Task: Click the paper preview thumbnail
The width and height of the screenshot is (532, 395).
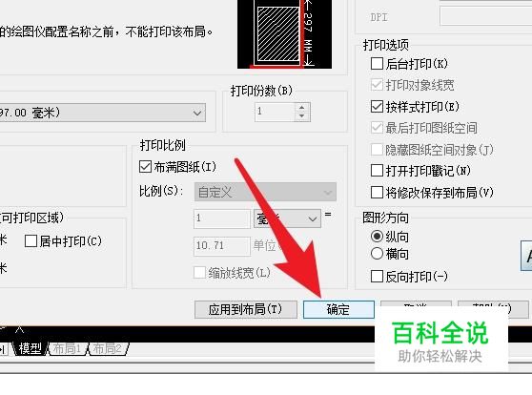Action: point(284,34)
